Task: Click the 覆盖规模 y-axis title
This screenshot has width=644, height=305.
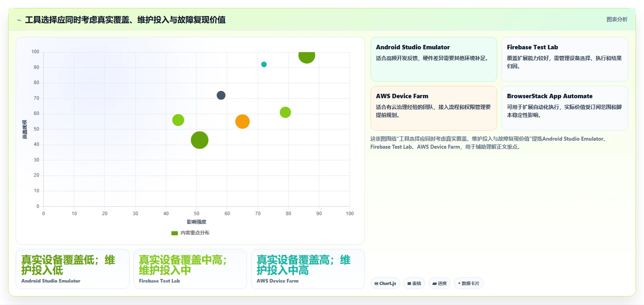Action: (x=25, y=129)
